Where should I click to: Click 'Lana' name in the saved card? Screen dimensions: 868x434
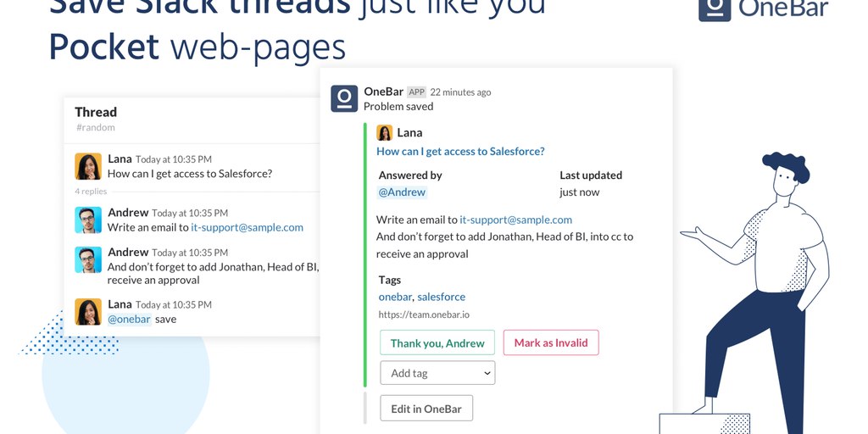(x=409, y=133)
